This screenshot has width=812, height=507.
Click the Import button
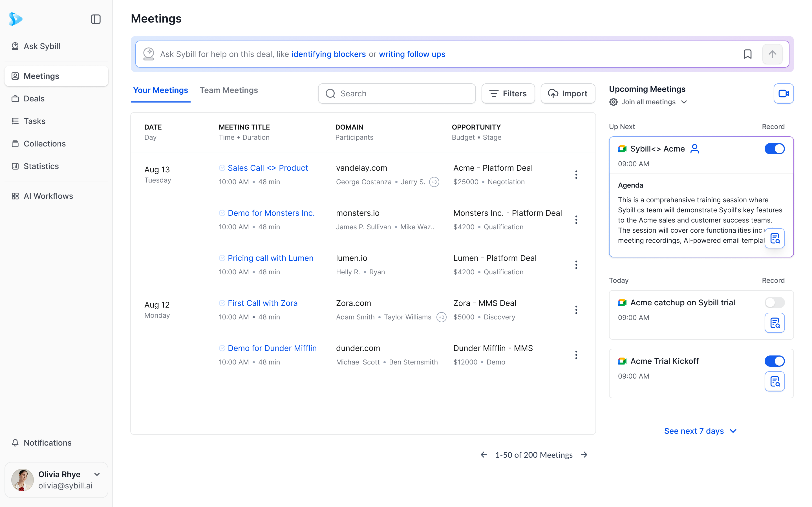(x=568, y=94)
